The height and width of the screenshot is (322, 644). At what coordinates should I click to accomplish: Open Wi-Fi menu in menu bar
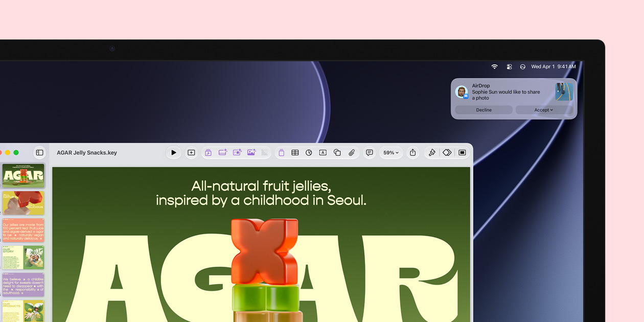click(x=494, y=66)
